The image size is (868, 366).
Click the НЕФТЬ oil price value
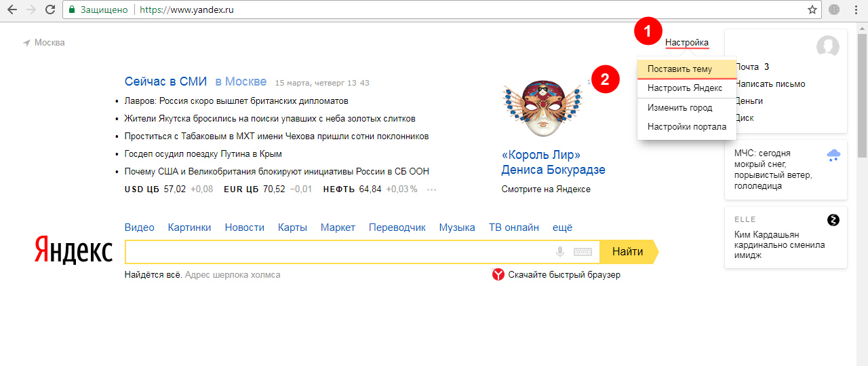[370, 189]
